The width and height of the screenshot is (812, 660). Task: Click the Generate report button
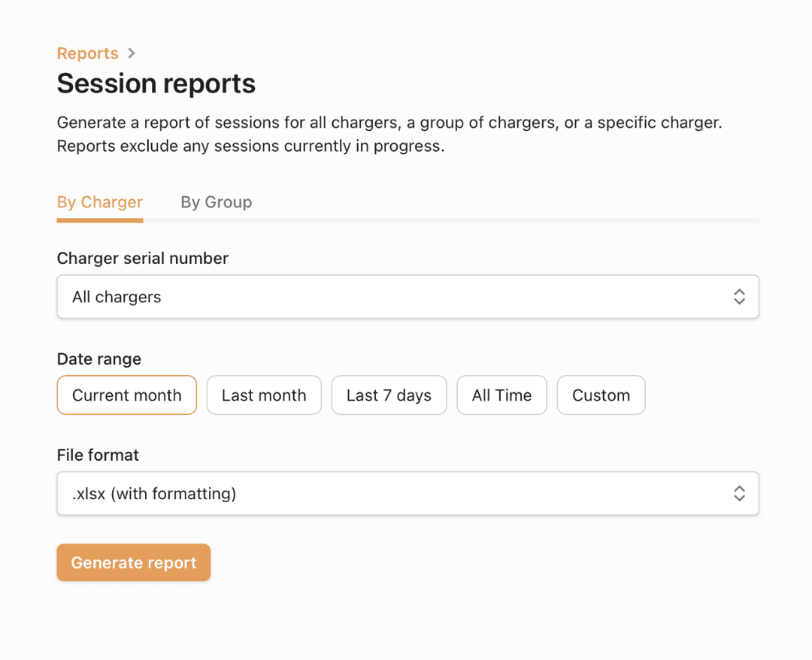[133, 562]
